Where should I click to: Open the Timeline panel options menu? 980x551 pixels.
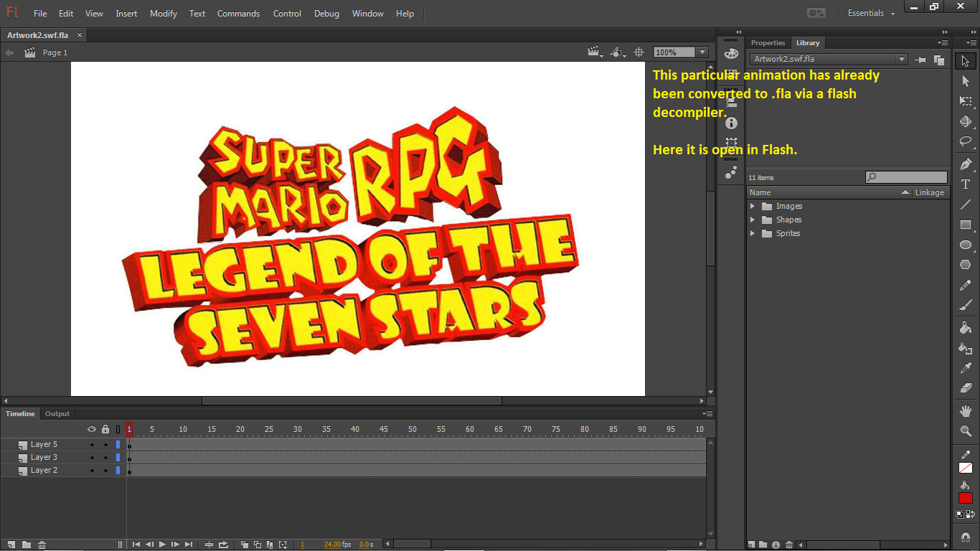click(x=709, y=414)
